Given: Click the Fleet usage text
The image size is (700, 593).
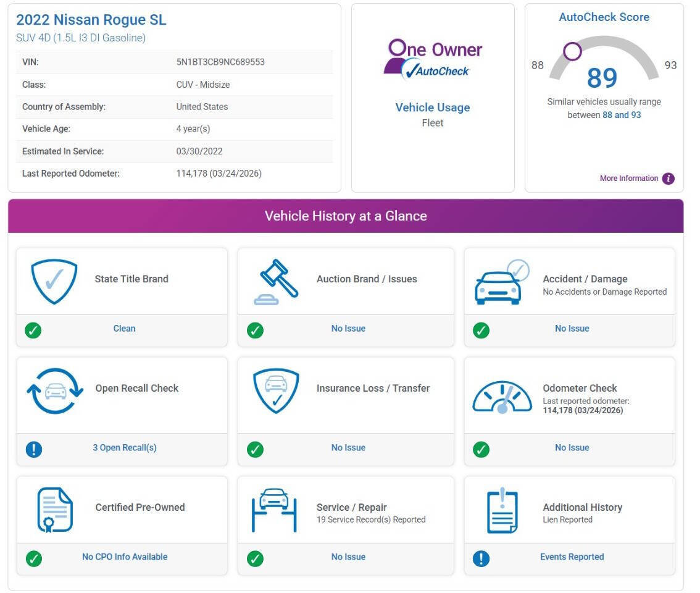Looking at the screenshot, I should click(x=433, y=123).
